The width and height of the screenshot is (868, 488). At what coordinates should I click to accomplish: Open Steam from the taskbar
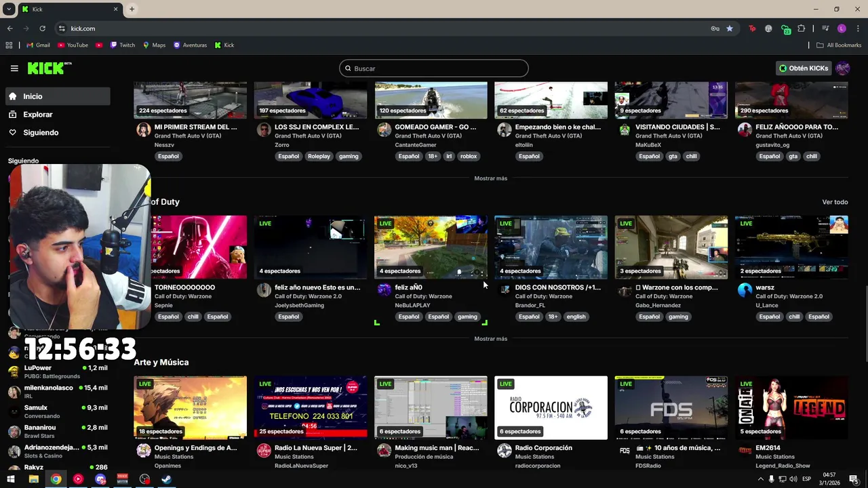(166, 479)
